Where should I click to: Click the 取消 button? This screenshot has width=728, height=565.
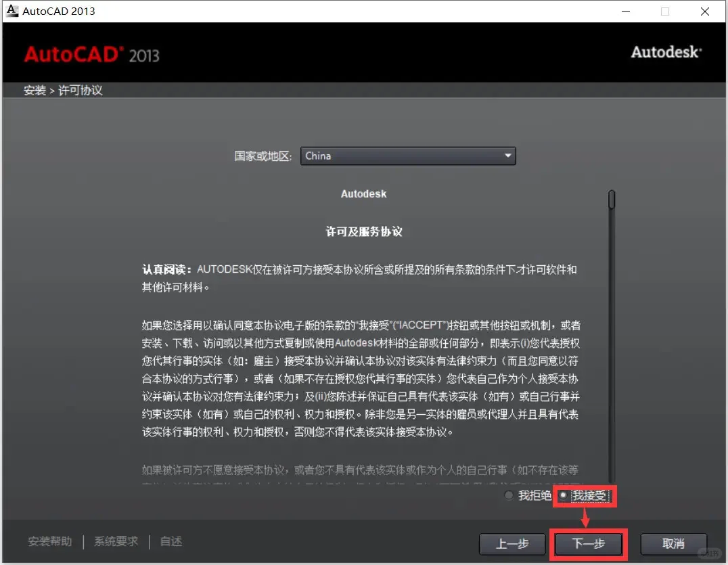click(673, 544)
